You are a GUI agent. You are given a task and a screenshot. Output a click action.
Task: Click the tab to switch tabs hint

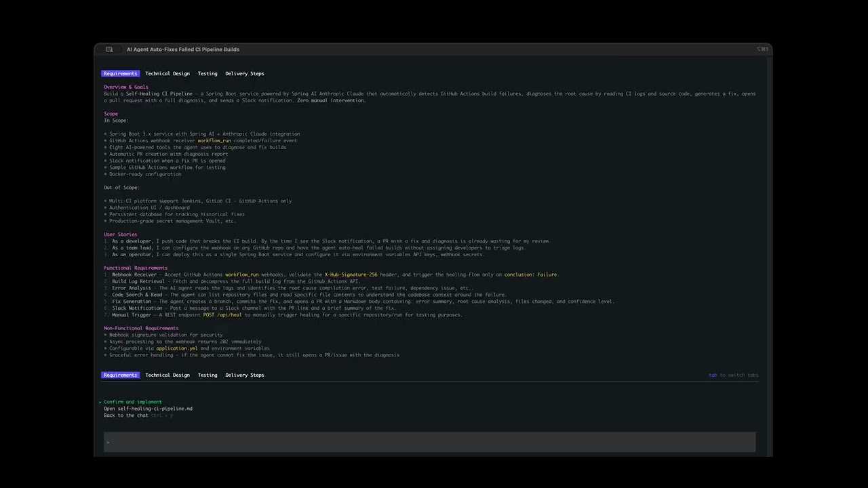tap(733, 375)
